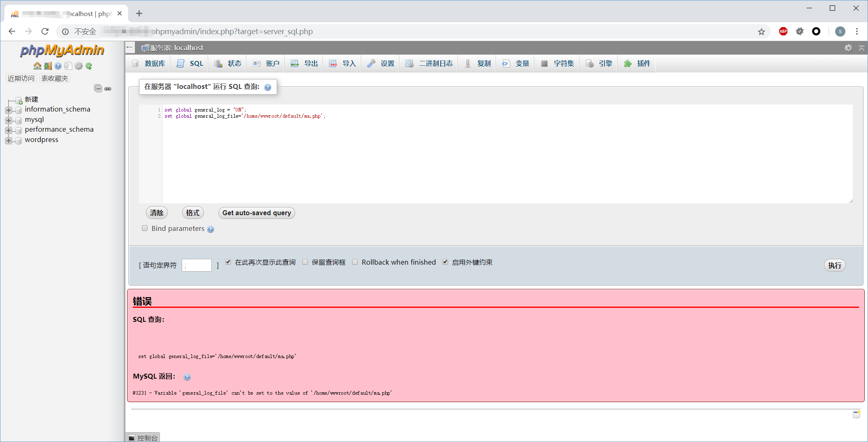Check the 保留查询框 checkbox
This screenshot has width=868, height=442.
305,262
